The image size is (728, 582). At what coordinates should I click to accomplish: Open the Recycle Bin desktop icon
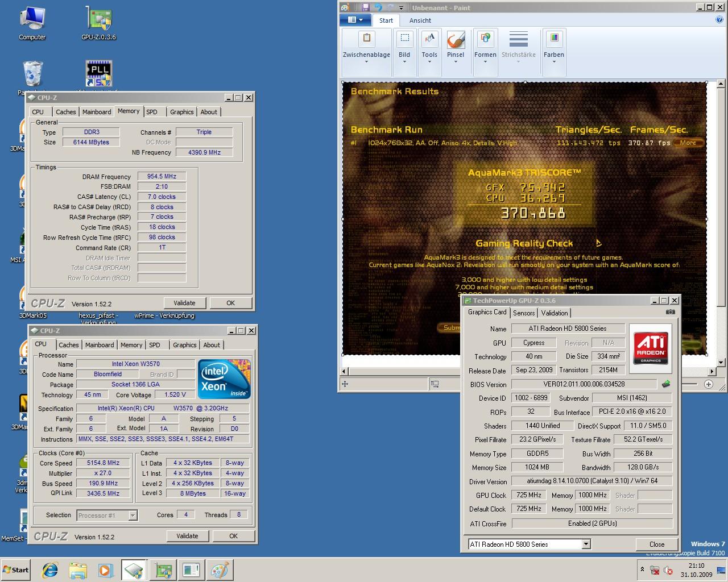tap(32, 74)
